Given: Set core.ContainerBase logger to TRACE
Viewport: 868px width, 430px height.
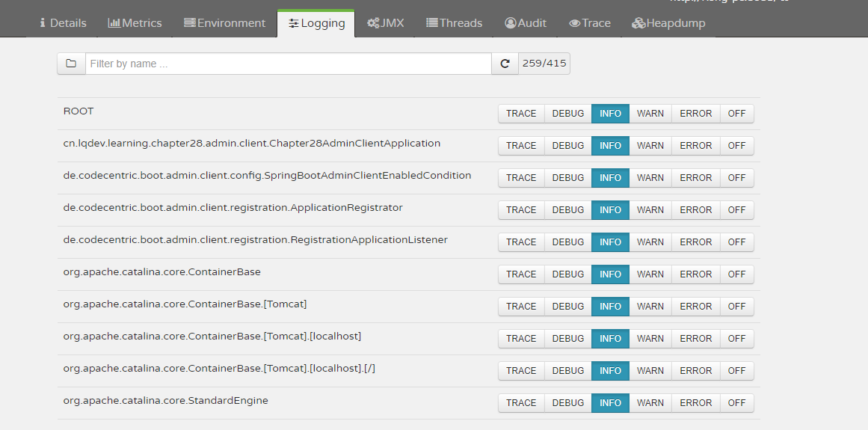Looking at the screenshot, I should tap(521, 274).
